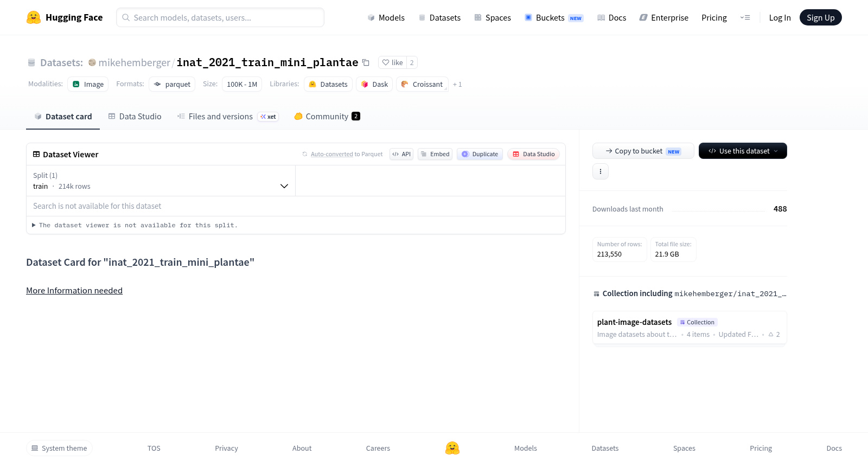868x467 pixels.
Task: Open the Split train dropdown
Action: pos(161,181)
